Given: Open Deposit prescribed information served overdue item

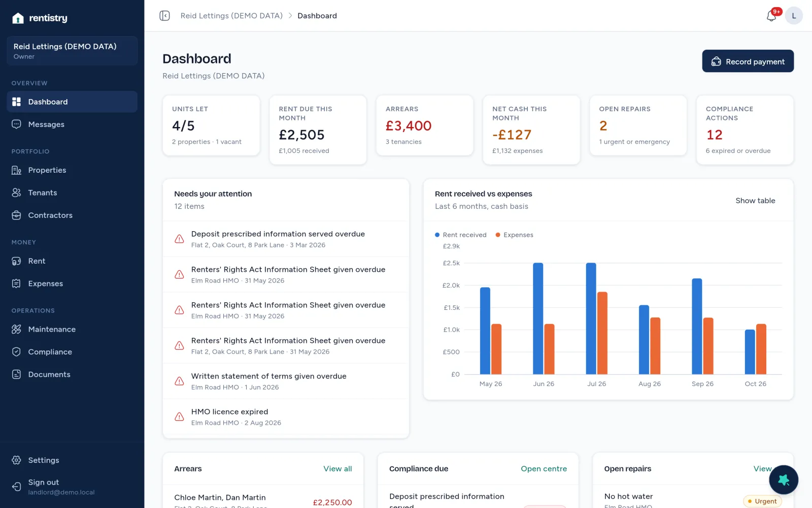Looking at the screenshot, I should [x=286, y=239].
